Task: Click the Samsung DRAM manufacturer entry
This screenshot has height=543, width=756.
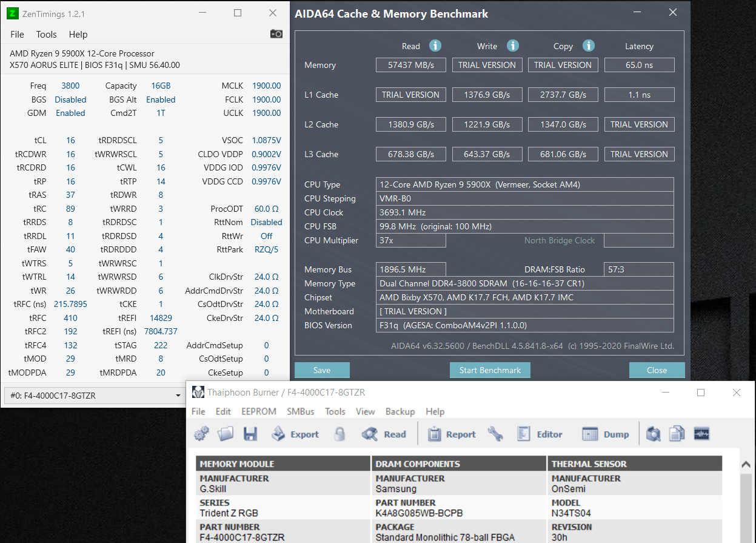Action: (396, 488)
